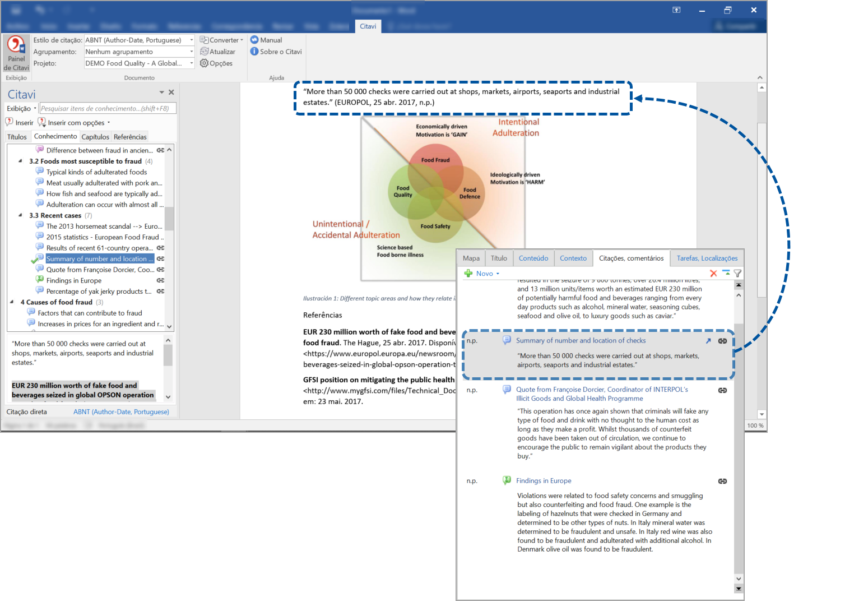The image size is (868, 601).
Task: Open the Ribbon Display Options button
Action: [676, 10]
